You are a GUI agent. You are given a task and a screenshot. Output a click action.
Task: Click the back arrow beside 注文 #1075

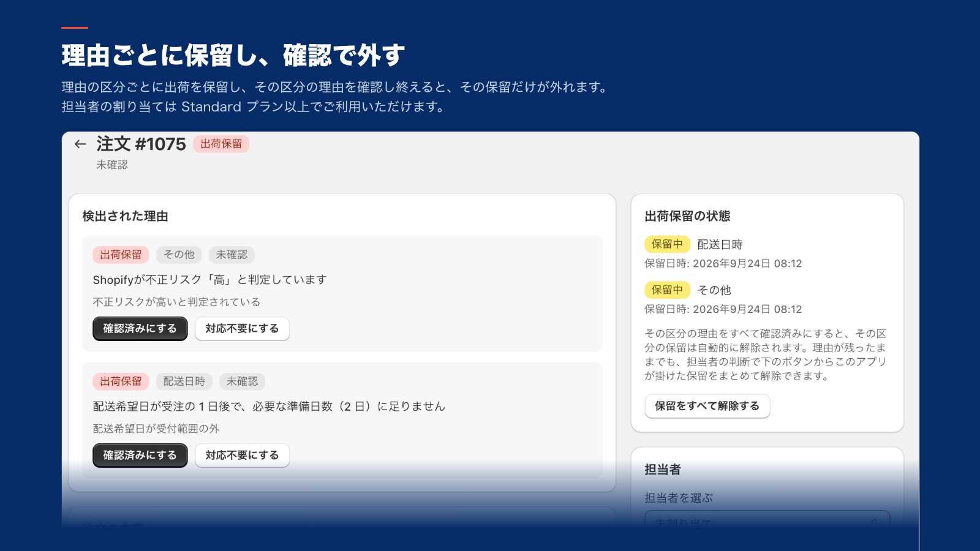(x=80, y=144)
